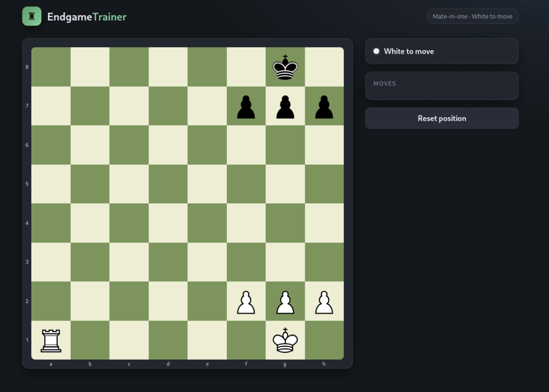Click the empty f6 square
The image size is (549, 392).
click(246, 145)
